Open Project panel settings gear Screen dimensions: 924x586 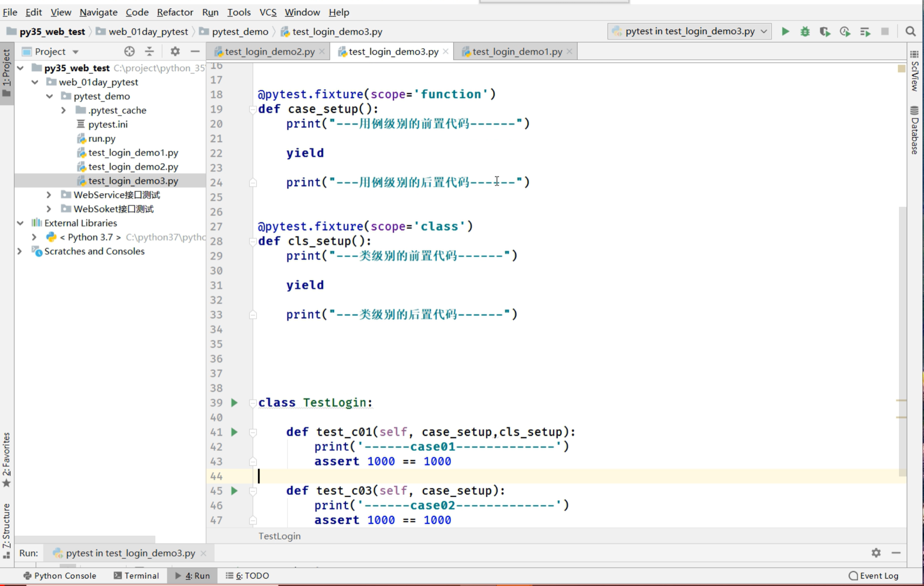(x=175, y=51)
